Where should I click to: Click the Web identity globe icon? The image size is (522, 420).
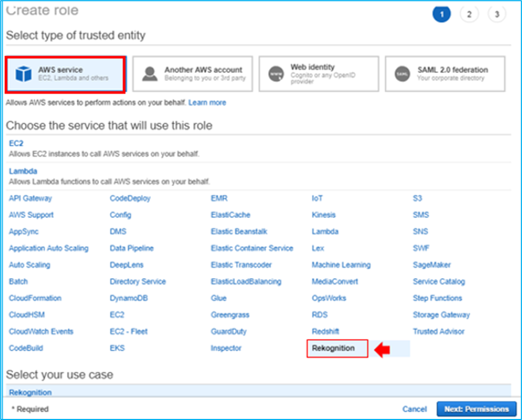pos(276,74)
